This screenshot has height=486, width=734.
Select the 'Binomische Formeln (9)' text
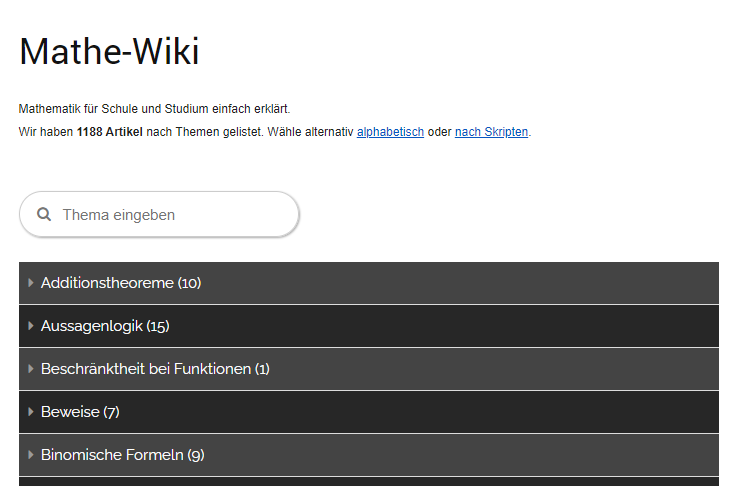(x=123, y=455)
